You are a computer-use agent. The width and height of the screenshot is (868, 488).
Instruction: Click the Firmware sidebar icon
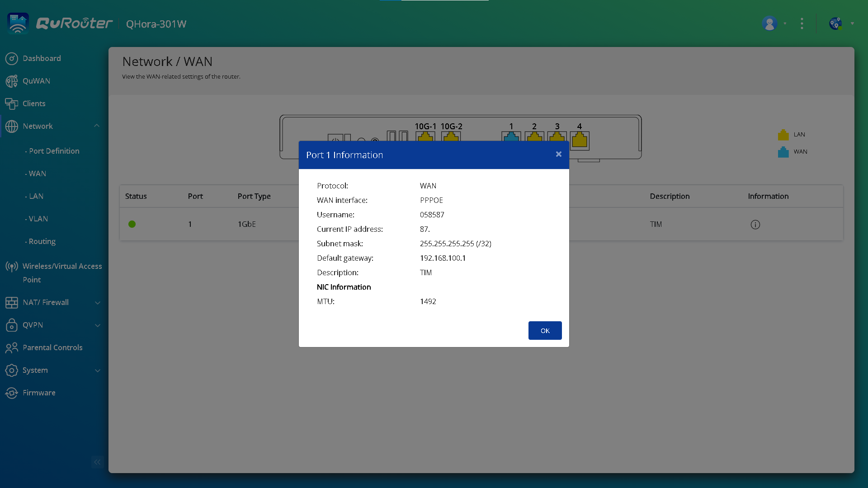click(12, 393)
